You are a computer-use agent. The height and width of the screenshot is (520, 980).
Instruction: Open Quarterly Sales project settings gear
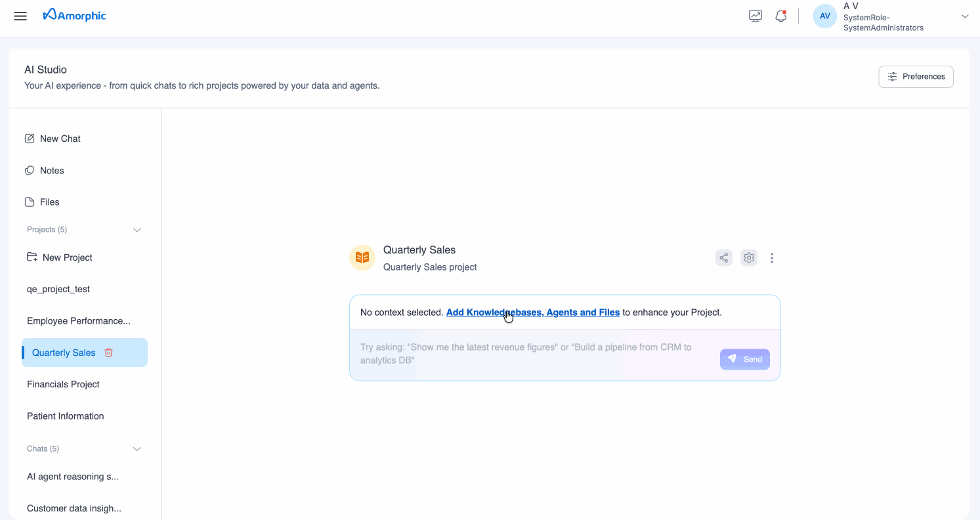click(x=748, y=257)
